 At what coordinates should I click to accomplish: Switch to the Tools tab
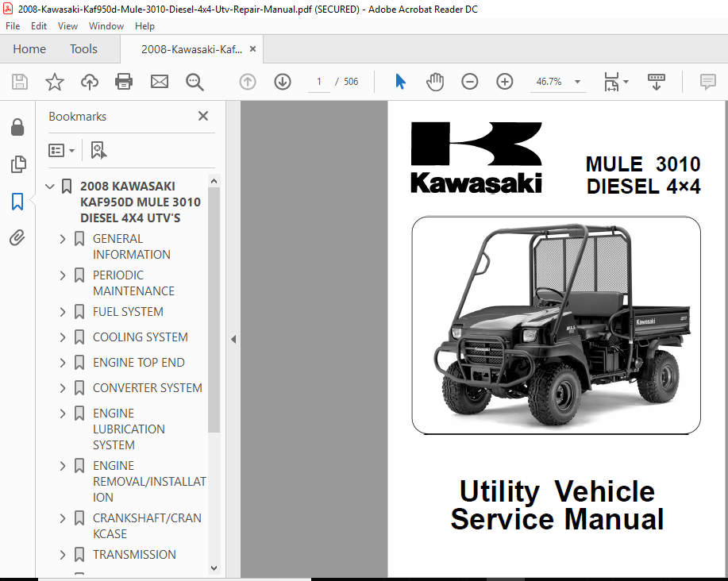click(x=83, y=48)
